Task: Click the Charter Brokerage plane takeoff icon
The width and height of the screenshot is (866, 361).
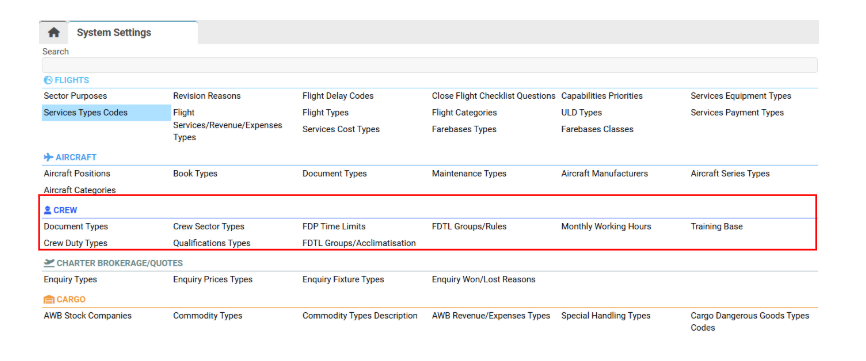Action: [x=49, y=263]
